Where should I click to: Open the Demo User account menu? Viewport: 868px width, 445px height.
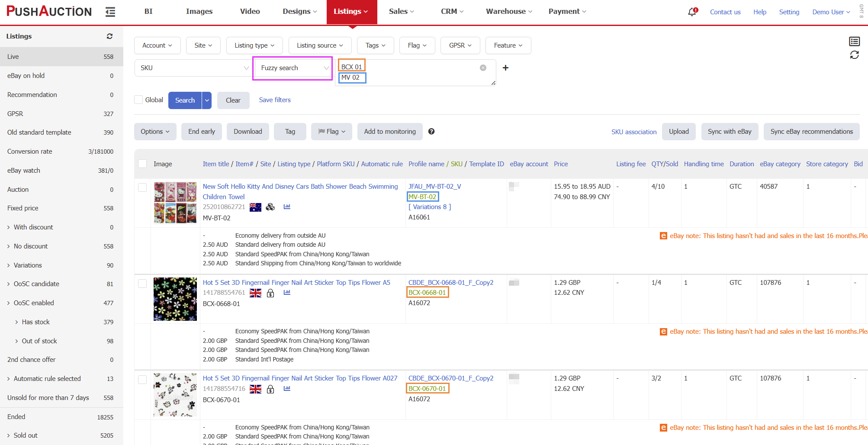pyautogui.click(x=831, y=12)
